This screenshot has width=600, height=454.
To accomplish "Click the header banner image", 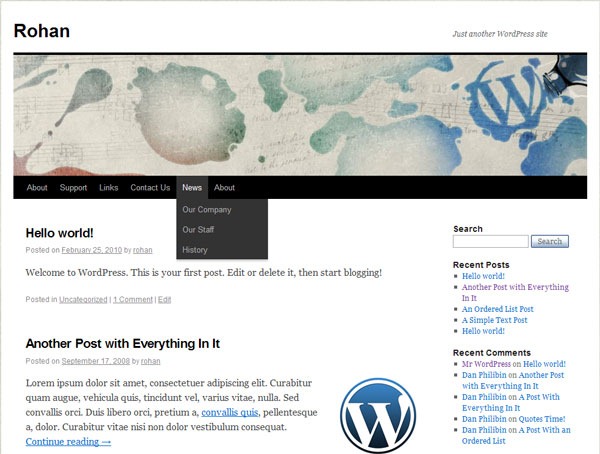I will 300,115.
